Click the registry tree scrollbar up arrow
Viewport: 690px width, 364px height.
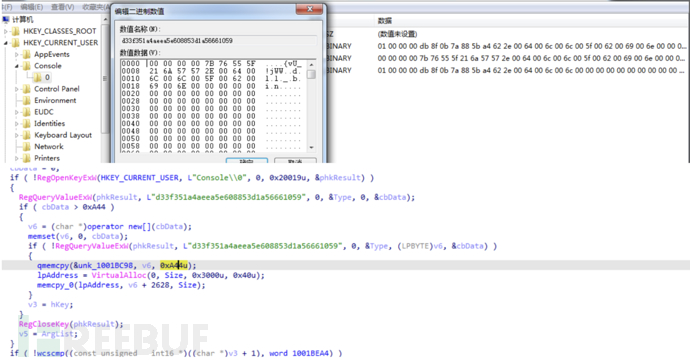[105, 20]
